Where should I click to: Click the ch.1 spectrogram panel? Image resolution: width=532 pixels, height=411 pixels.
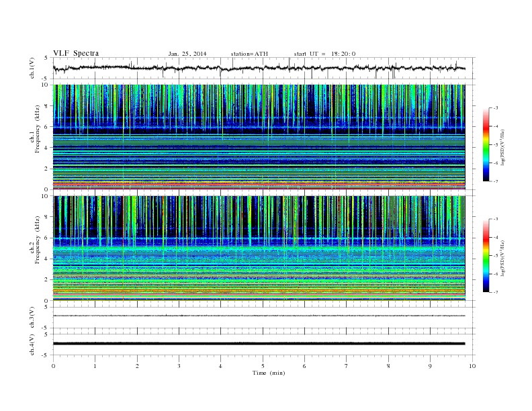259,137
